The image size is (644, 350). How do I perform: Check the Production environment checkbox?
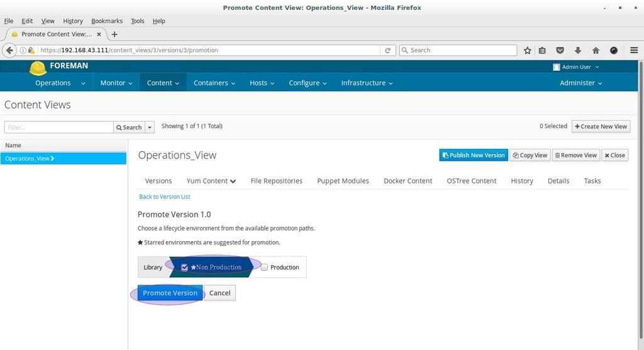pos(264,267)
